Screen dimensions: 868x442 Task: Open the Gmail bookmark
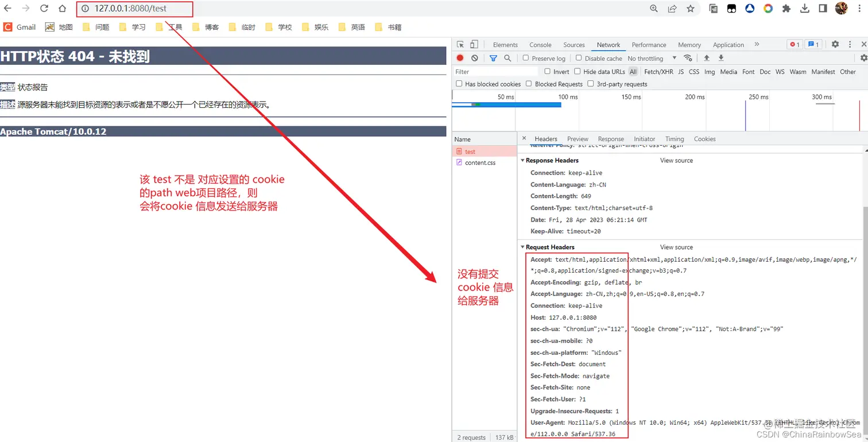20,27
